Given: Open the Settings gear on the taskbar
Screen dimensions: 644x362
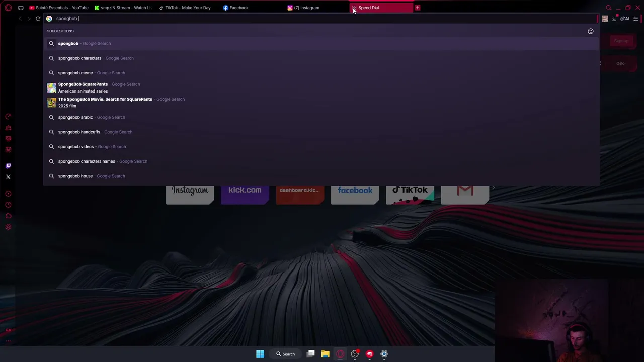Looking at the screenshot, I should [x=384, y=354].
